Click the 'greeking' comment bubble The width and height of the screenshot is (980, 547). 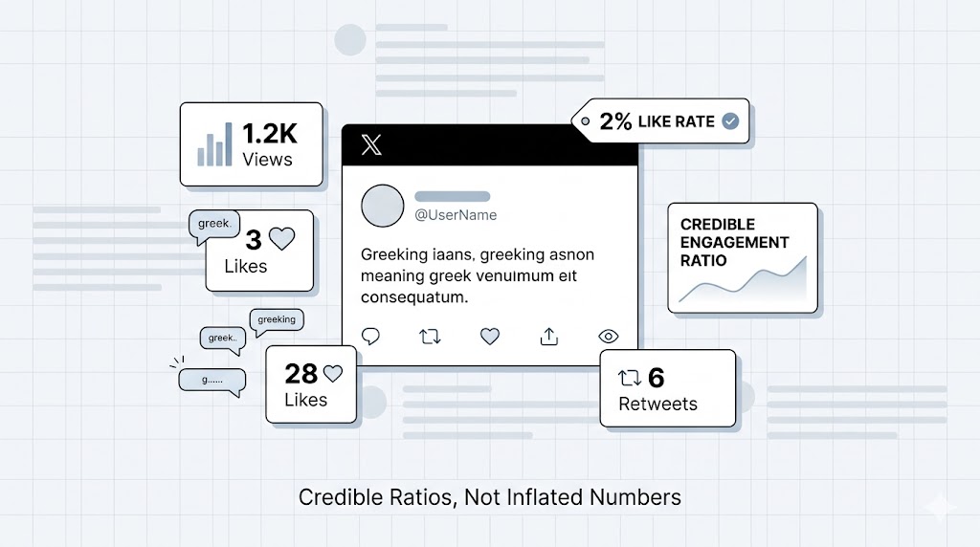[x=277, y=319]
